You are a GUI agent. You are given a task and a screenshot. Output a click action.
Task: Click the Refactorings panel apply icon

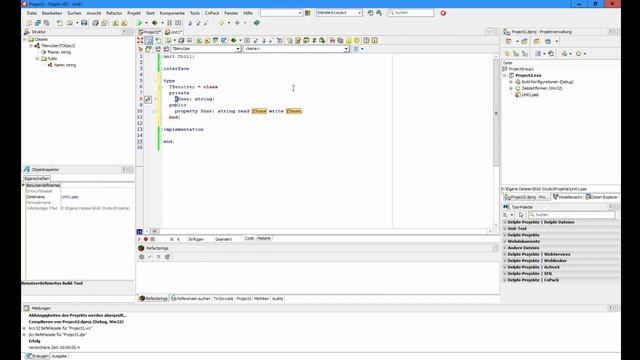click(141, 257)
